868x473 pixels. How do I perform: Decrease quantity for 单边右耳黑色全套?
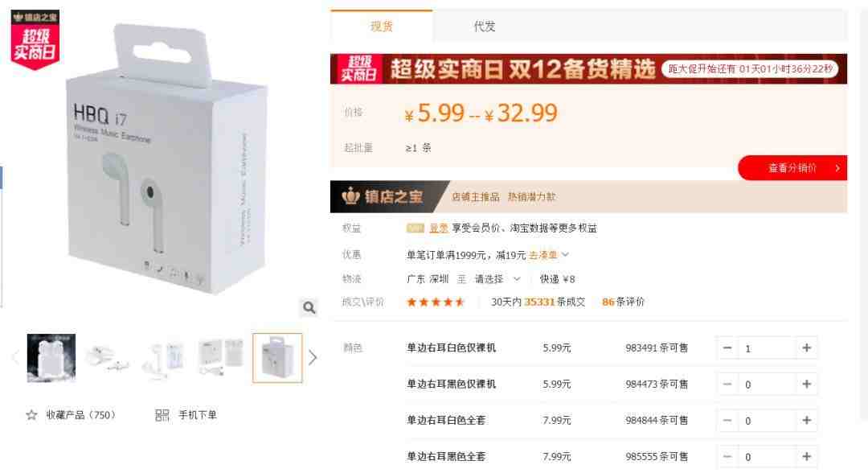727,456
